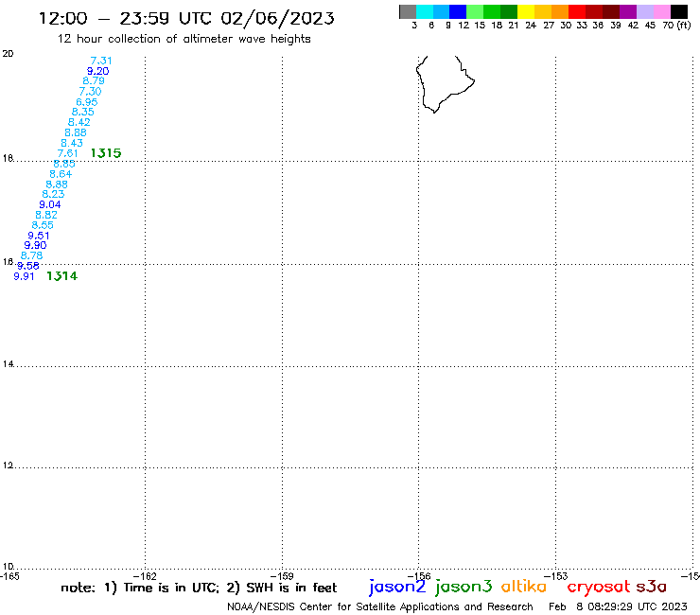This screenshot has height=615, width=700.
Task: Click the title '12:00 – 23:59 UTC 02/06/2023'
Action: coord(186,18)
